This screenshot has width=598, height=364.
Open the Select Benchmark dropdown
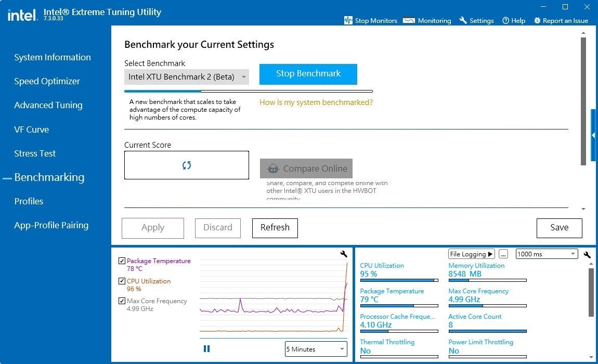point(187,77)
